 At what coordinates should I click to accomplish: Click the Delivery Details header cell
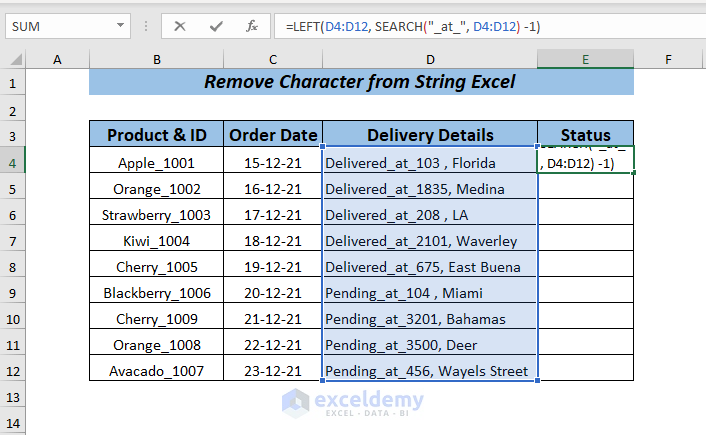(430, 135)
